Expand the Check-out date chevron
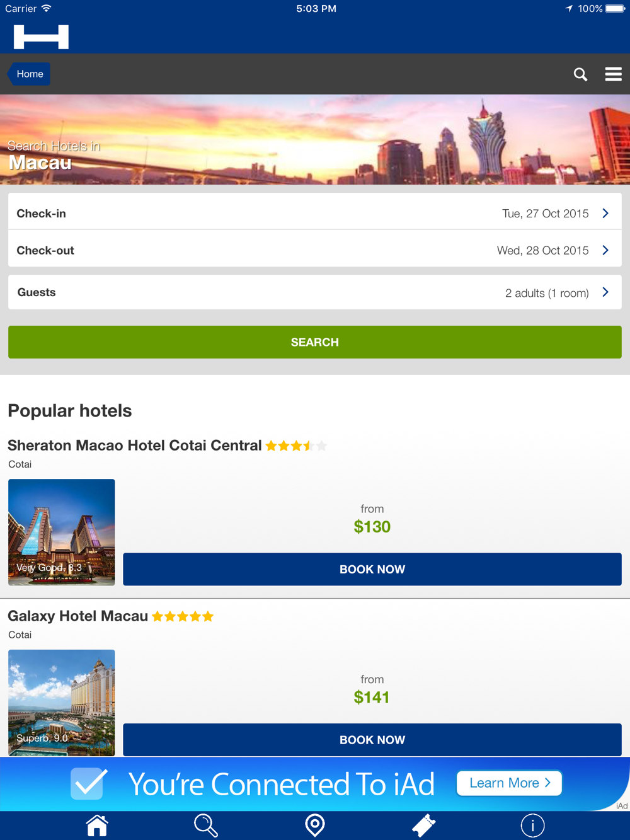 [605, 250]
